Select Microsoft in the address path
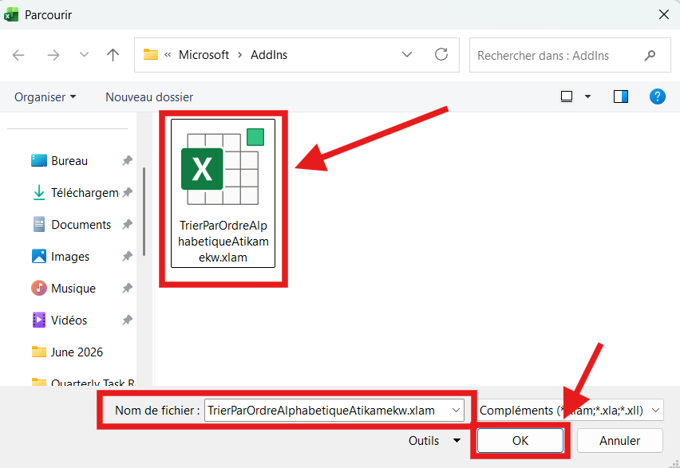The height and width of the screenshot is (468, 680). tap(203, 55)
